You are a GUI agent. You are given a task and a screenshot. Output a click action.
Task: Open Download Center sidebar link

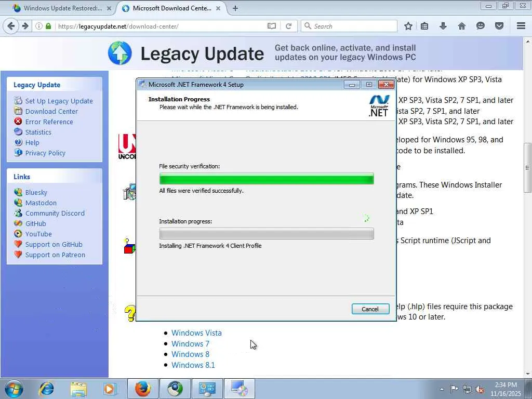pyautogui.click(x=51, y=111)
